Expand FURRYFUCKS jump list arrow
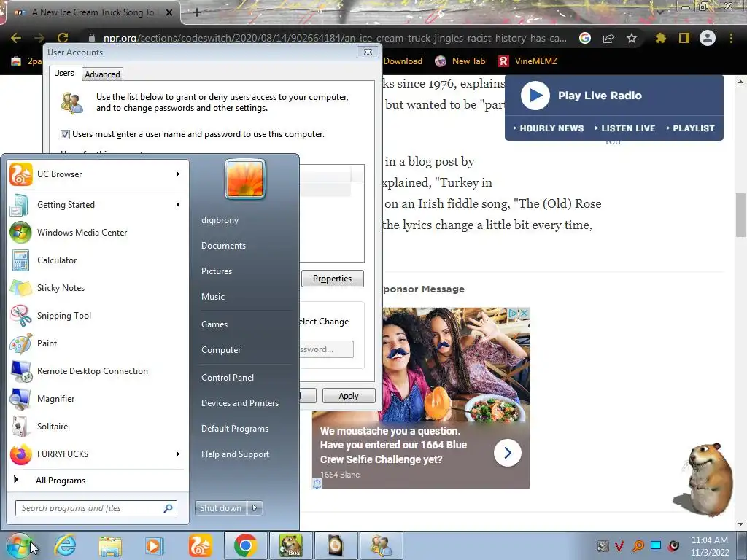Viewport: 747px width, 560px height. click(178, 454)
